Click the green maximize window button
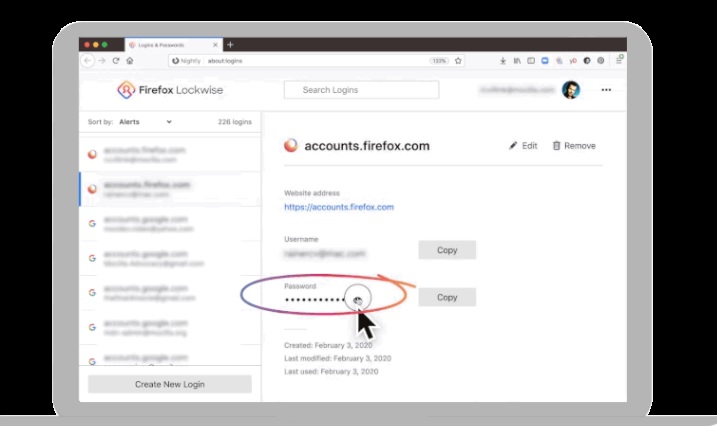Screen dimensions: 717x426 (105, 45)
